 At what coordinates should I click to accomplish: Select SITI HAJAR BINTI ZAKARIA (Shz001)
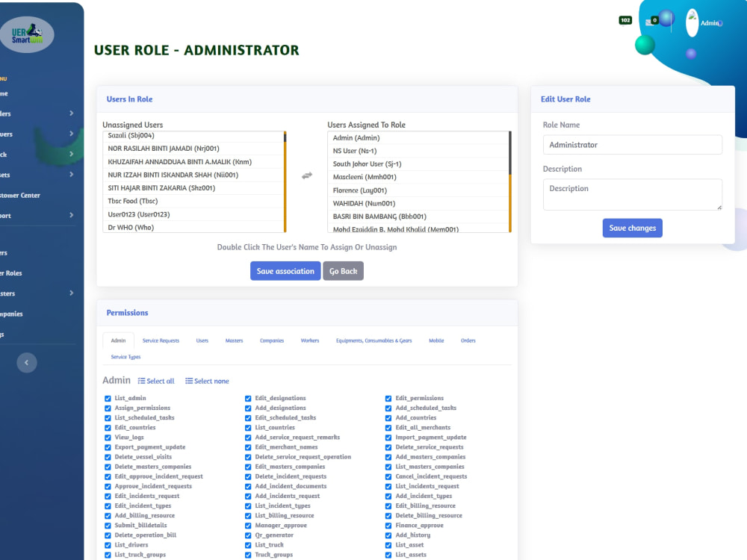coord(193,188)
